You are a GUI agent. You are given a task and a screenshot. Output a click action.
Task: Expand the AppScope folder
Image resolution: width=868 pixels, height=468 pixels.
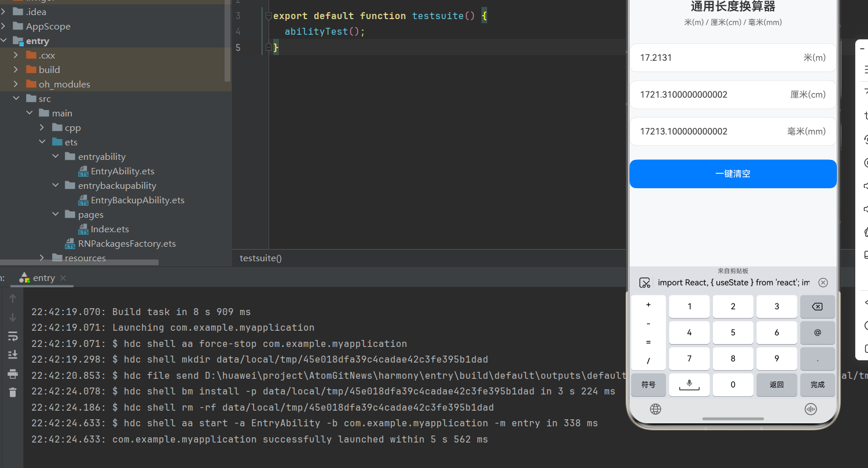(x=3, y=26)
